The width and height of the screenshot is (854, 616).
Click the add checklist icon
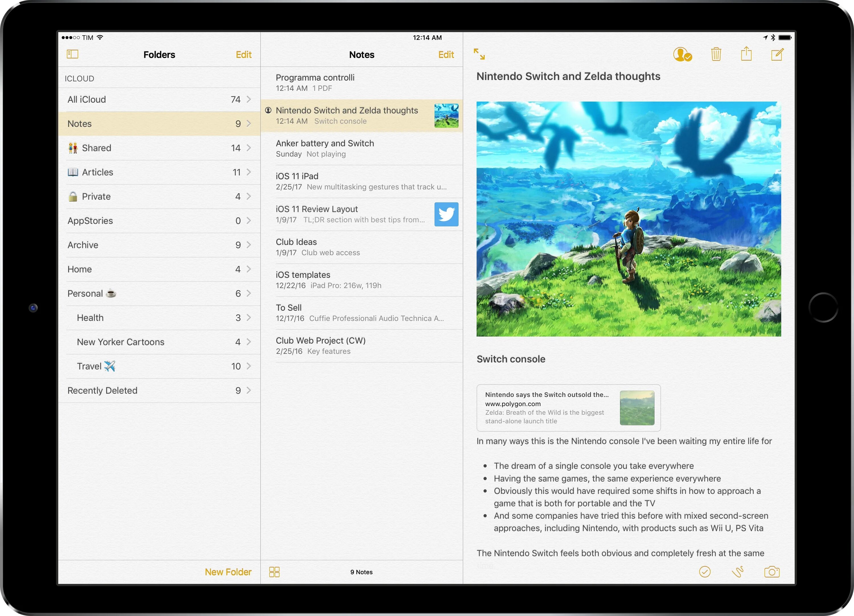704,571
